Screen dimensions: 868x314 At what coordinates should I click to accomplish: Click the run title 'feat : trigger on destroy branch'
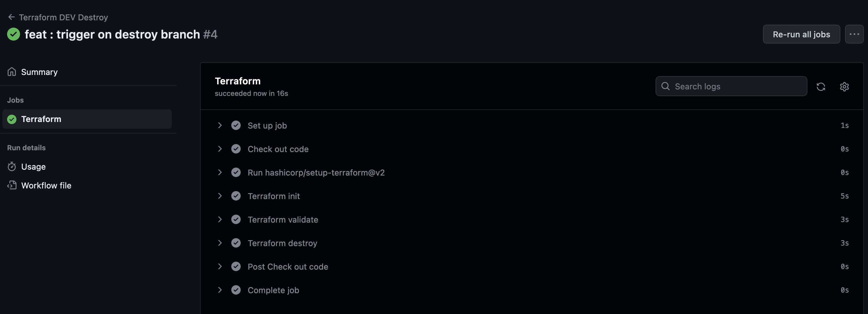(112, 34)
